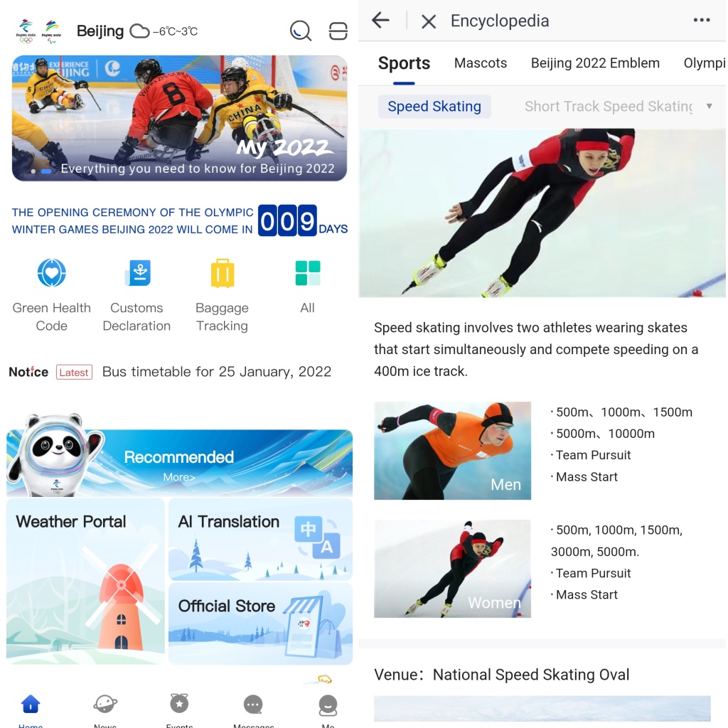Switch to Beijing 2022 Emblem tab
728x728 pixels.
pyautogui.click(x=595, y=63)
